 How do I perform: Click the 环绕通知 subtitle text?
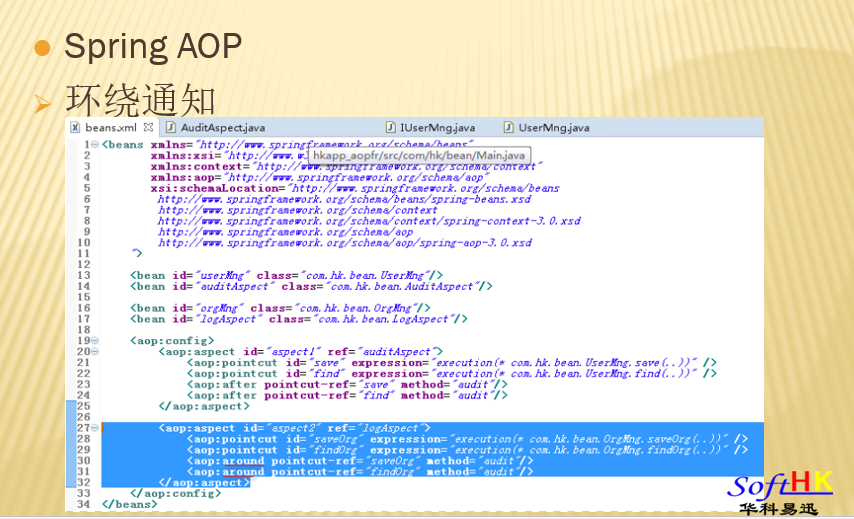[141, 100]
